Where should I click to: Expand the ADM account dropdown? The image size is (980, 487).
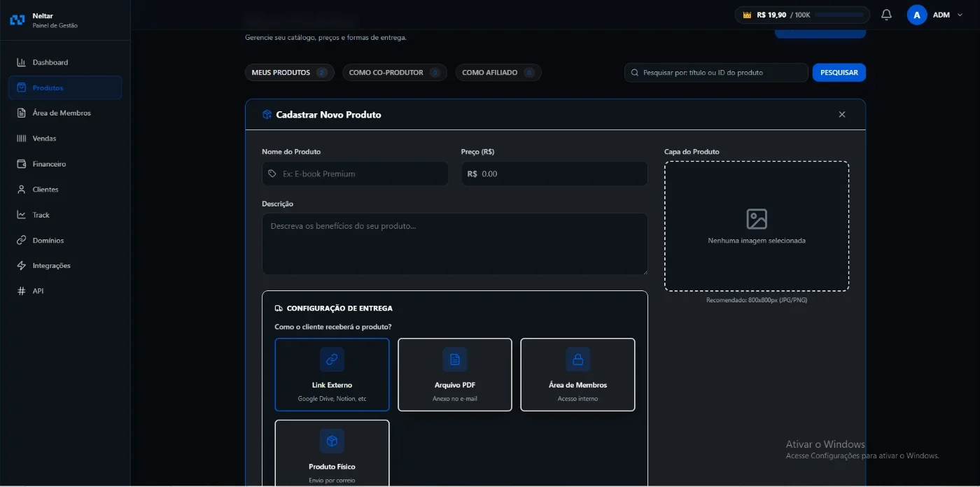pyautogui.click(x=935, y=15)
